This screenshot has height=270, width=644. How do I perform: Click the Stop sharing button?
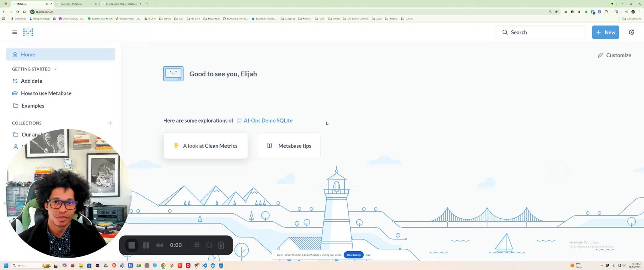[353, 255]
